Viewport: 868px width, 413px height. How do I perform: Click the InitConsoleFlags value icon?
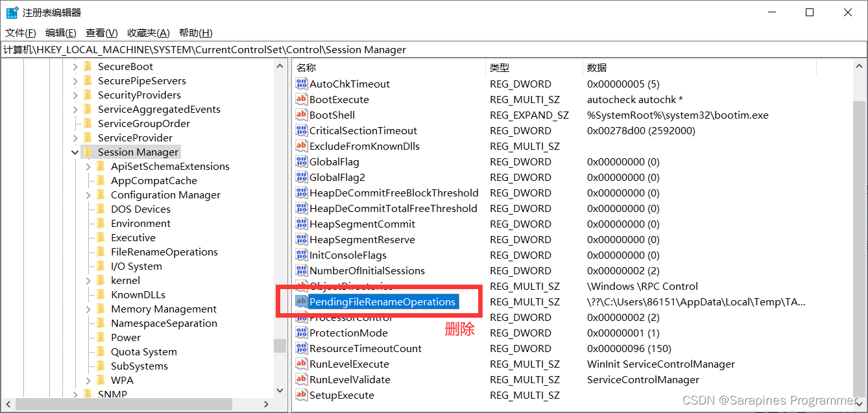[301, 255]
